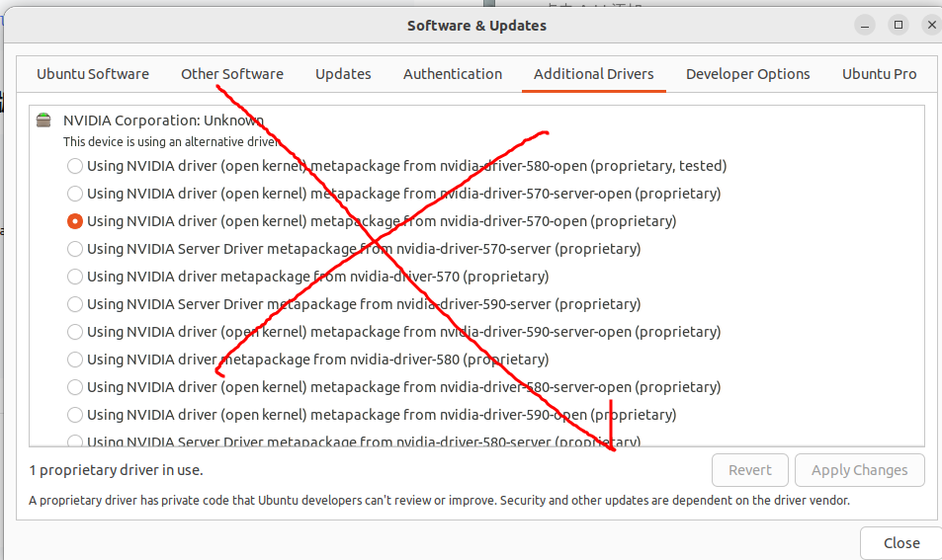Select the Additional Drivers tab
The image size is (942, 560).
click(x=593, y=74)
